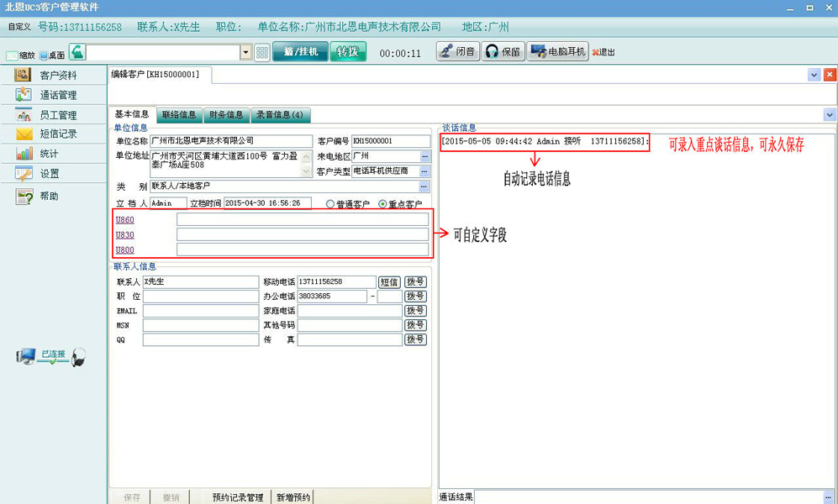Image resolution: width=838 pixels, height=504 pixels.
Task: Click the 摘/挂机 button
Action: tap(300, 52)
